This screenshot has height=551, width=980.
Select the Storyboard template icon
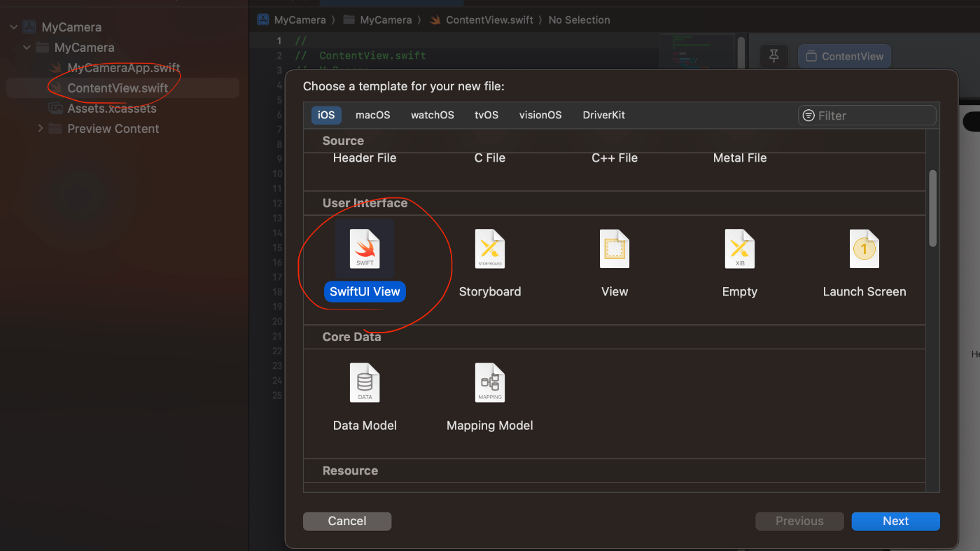click(x=490, y=249)
